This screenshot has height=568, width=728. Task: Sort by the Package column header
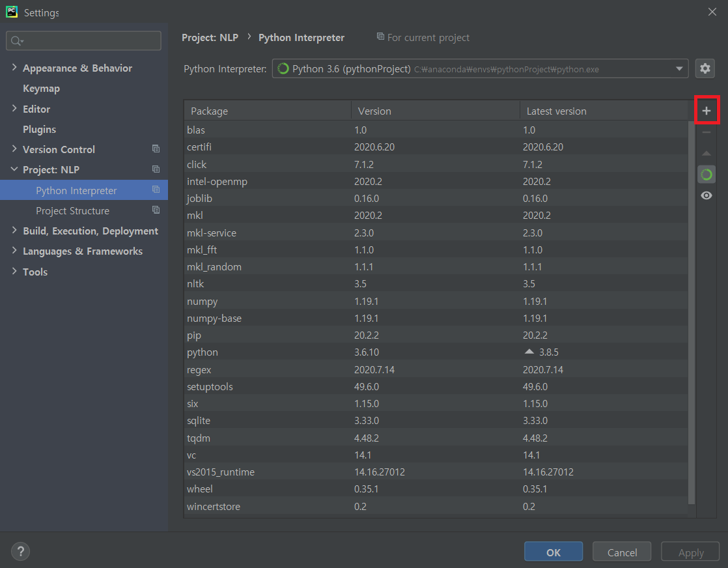268,111
